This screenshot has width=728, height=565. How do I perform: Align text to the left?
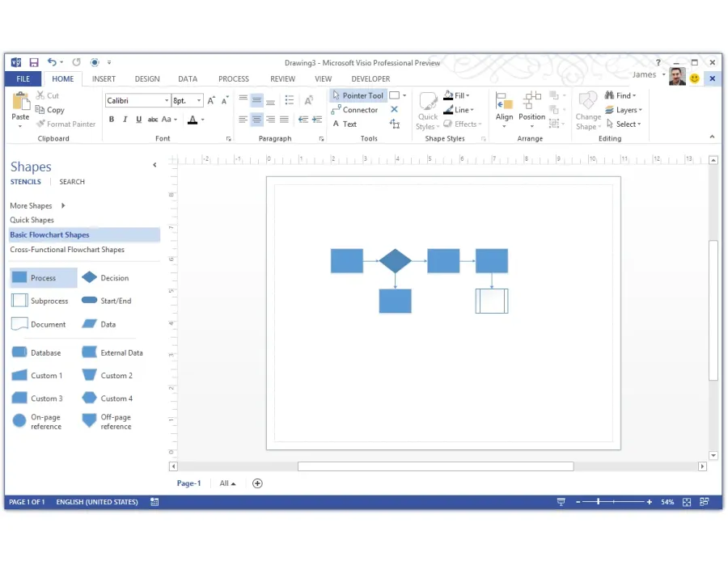pos(243,120)
